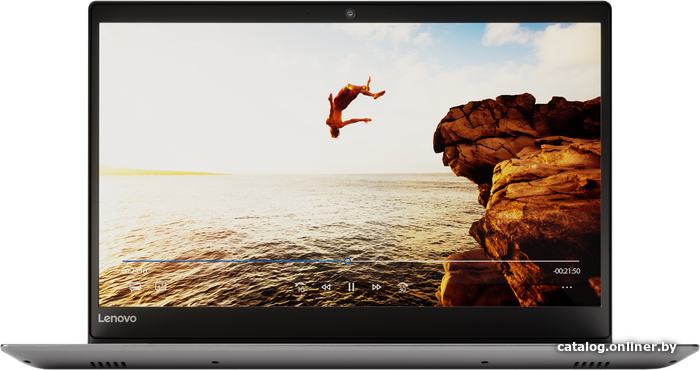Click the remaining time -00:21:50 label
The width and height of the screenshot is (700, 370).
(x=567, y=271)
